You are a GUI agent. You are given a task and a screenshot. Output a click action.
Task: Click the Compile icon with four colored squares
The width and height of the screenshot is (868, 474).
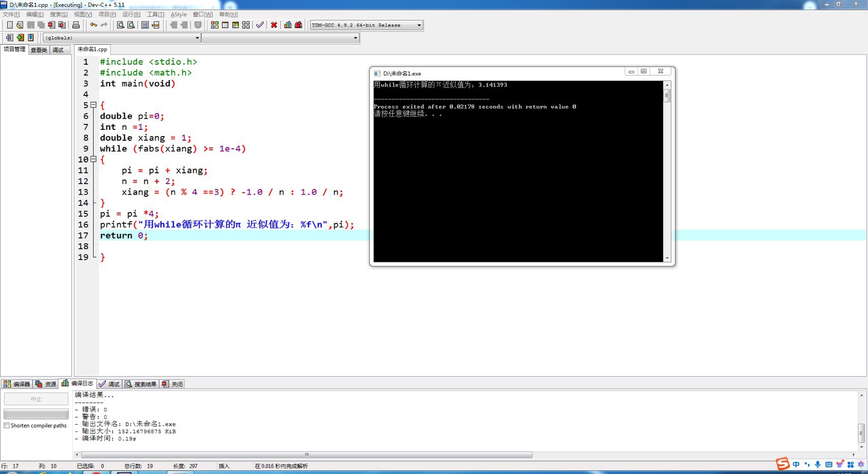pos(214,25)
